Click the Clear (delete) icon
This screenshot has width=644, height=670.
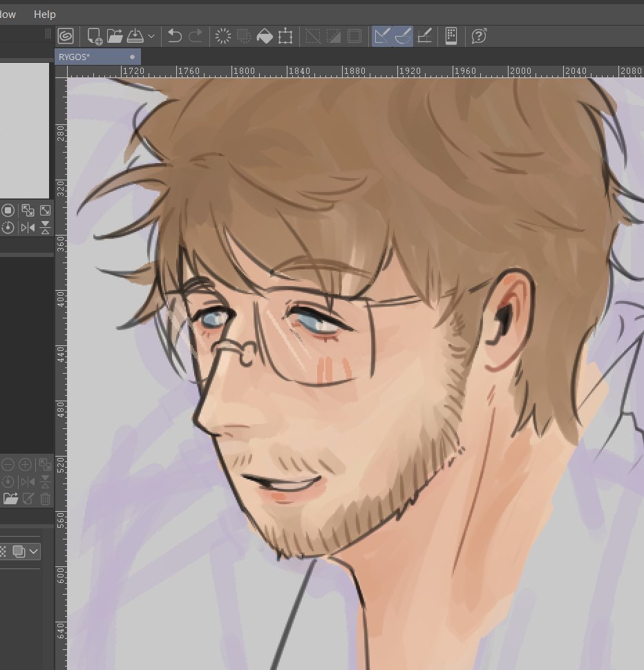point(222,37)
